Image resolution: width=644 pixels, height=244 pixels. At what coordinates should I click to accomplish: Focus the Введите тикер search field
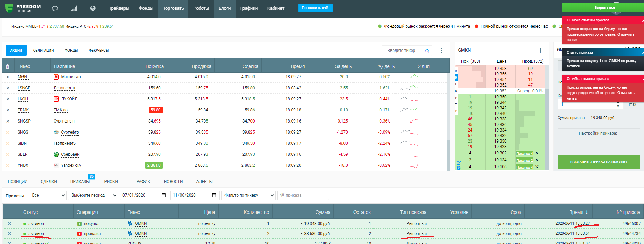[x=403, y=51]
